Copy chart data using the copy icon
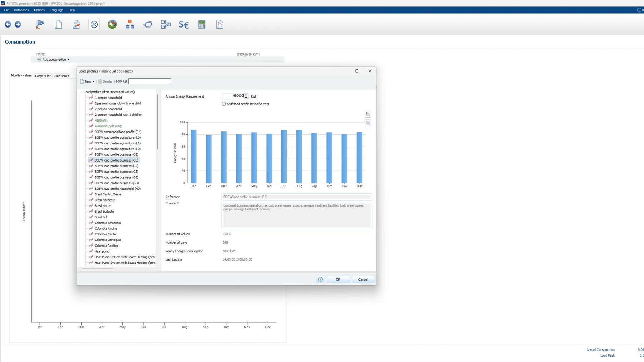The height and width of the screenshot is (362, 644). pyautogui.click(x=368, y=123)
